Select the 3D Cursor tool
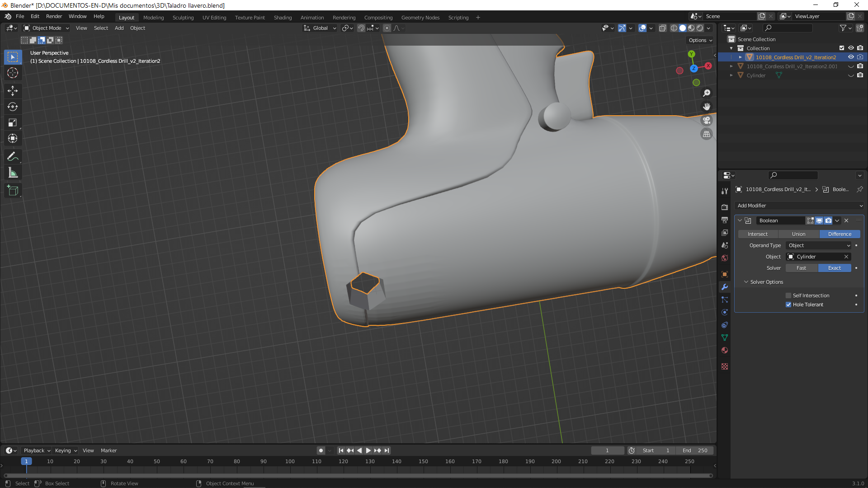Screen dimensions: 868x488 click(x=13, y=73)
